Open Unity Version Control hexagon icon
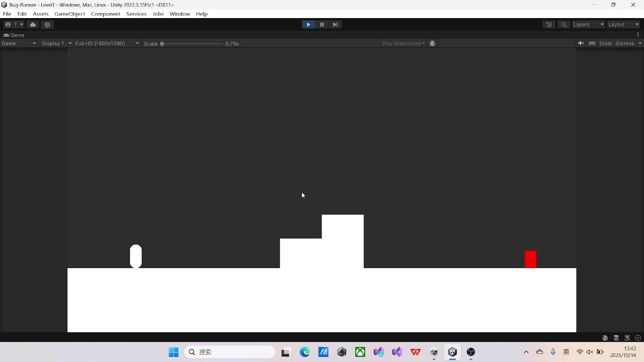 [x=47, y=25]
